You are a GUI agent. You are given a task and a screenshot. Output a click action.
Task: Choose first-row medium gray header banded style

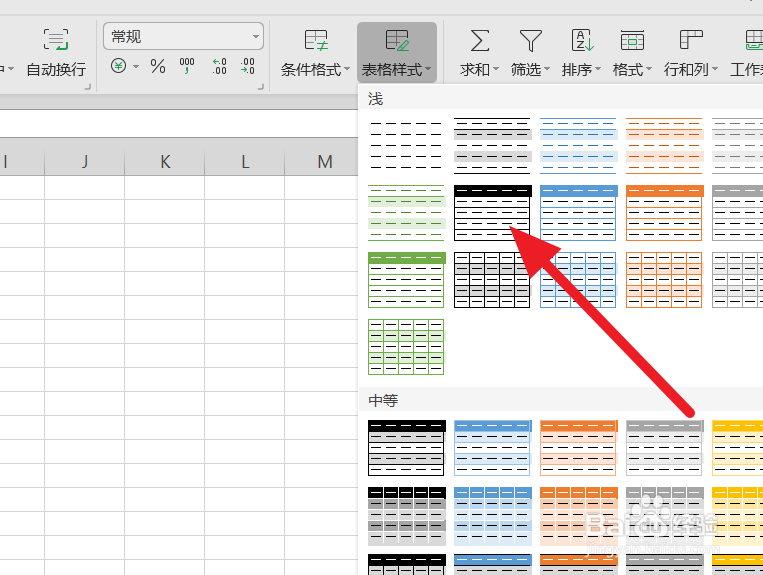click(x=664, y=448)
